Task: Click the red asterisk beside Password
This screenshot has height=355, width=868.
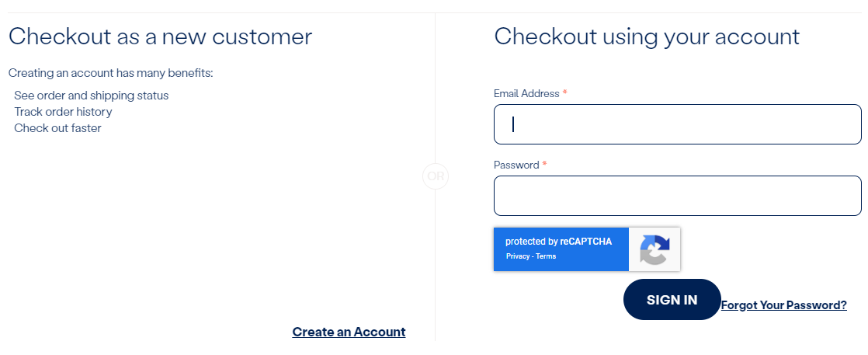Action: (545, 165)
